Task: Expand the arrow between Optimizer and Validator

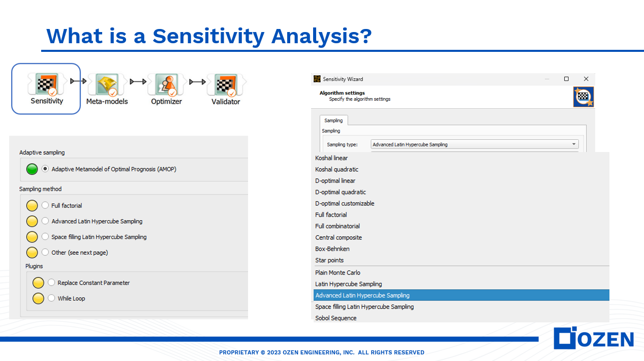Action: 197,81
